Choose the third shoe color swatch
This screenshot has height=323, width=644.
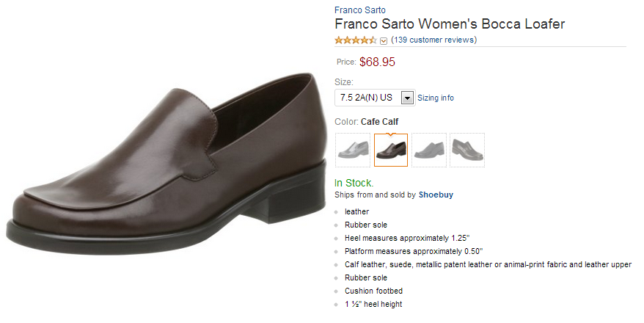429,150
